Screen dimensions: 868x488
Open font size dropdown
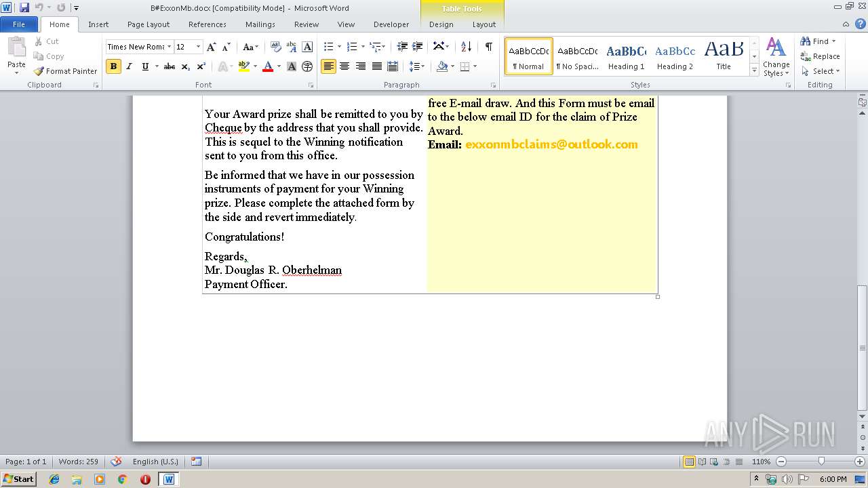pos(198,47)
